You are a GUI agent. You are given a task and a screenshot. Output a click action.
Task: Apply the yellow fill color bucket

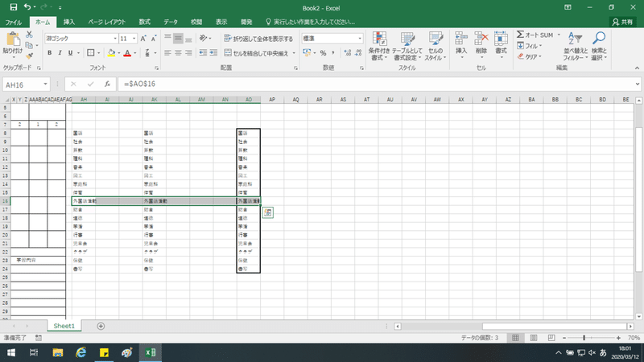tap(111, 53)
